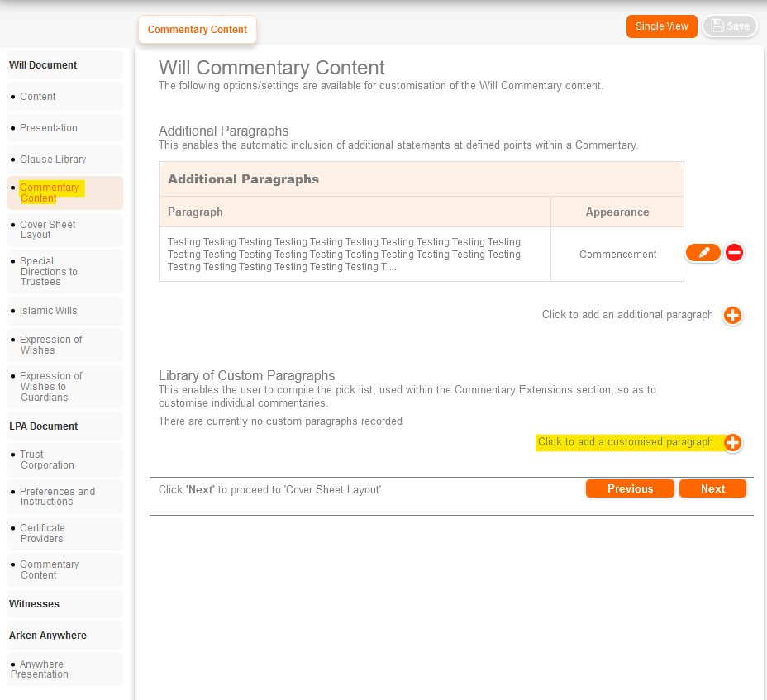Open the Presentation sidebar item
Viewport: 767px width, 700px height.
[49, 128]
